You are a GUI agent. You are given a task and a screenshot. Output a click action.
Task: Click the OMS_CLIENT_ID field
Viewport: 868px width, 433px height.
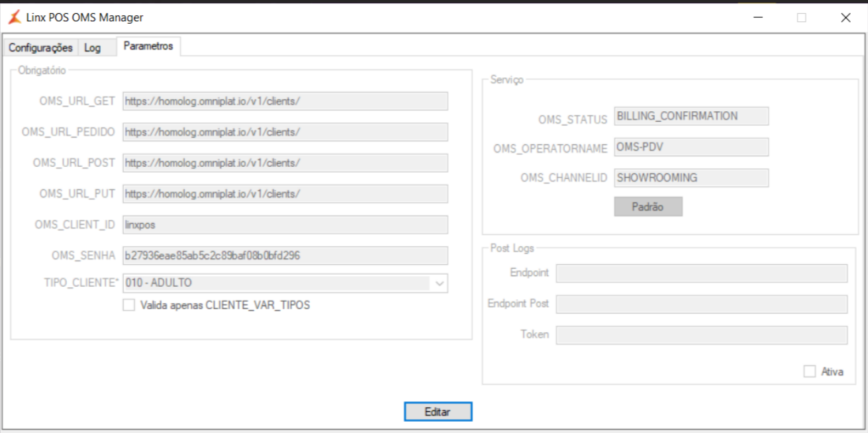point(285,224)
